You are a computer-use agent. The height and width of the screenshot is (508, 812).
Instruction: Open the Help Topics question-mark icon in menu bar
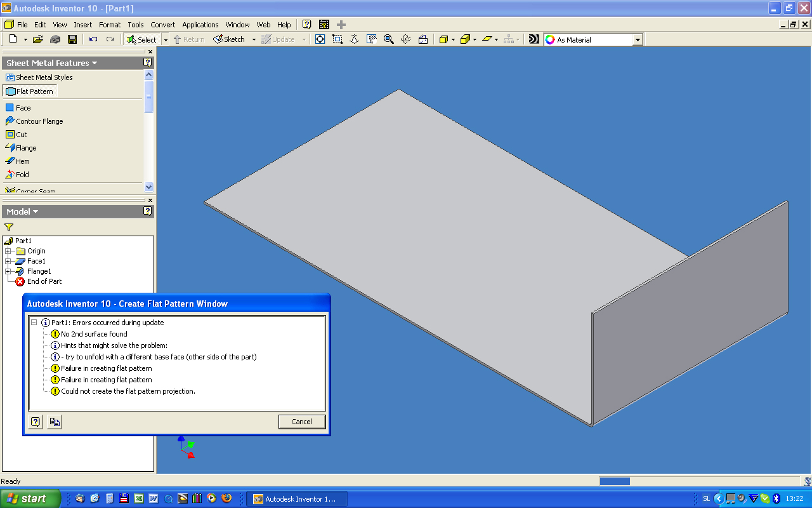point(307,25)
